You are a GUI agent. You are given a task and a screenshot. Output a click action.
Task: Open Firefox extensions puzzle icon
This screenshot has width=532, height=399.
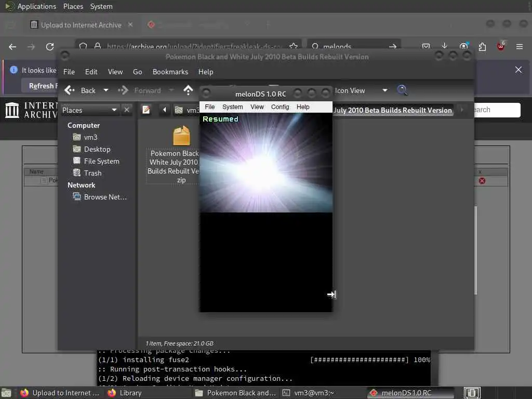pos(482,47)
